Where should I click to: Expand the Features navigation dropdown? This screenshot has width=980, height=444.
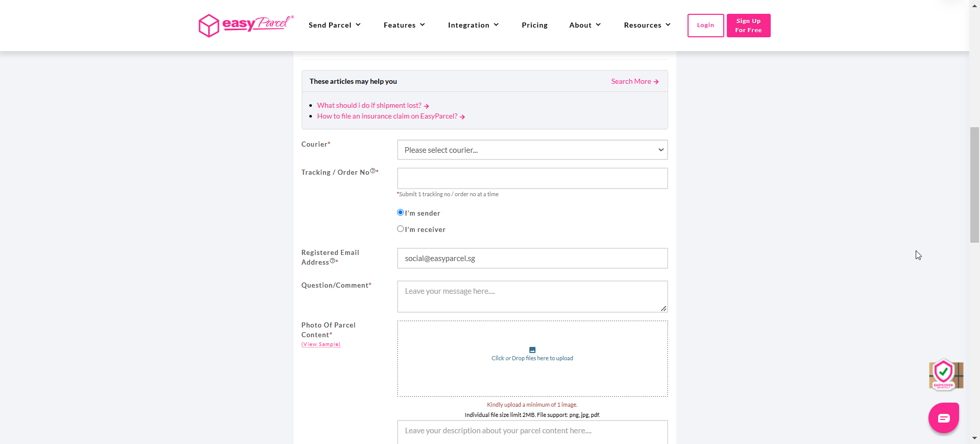click(x=404, y=25)
